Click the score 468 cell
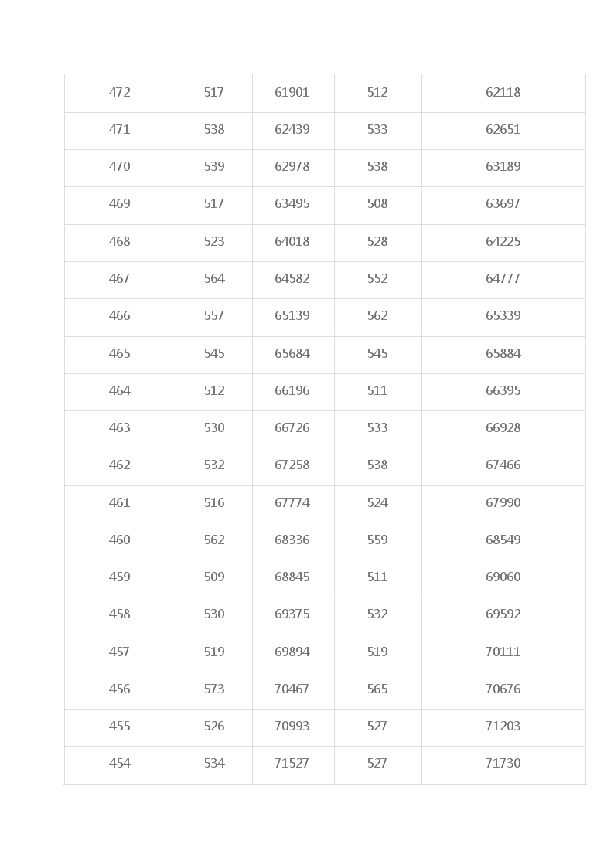Image resolution: width=614 pixels, height=868 pixels. [x=120, y=242]
